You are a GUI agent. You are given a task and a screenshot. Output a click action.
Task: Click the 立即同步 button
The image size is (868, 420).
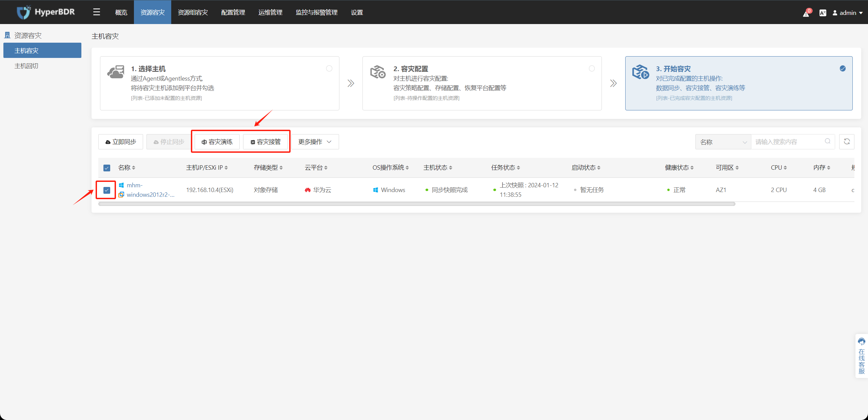point(121,142)
